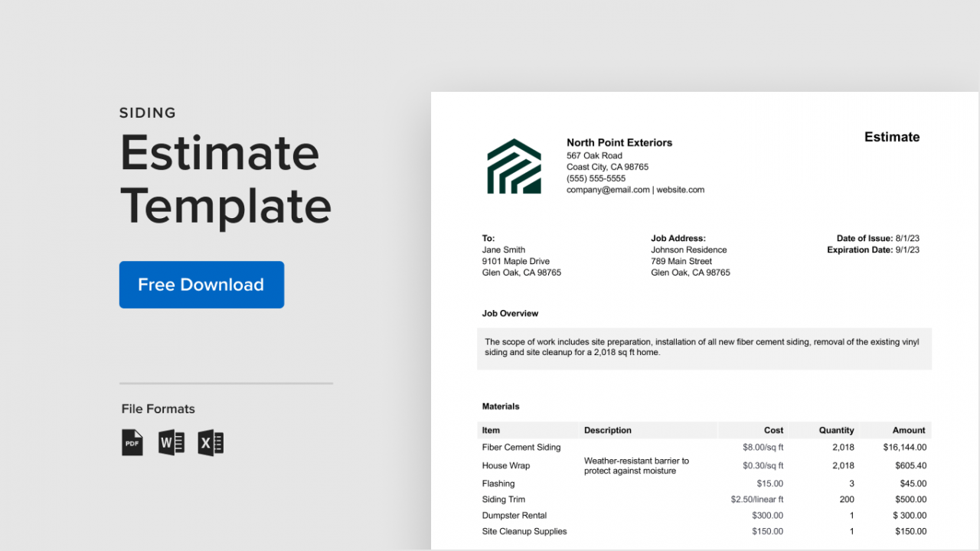The image size is (980, 551).
Task: Click the North Point Exteriors logo
Action: click(514, 165)
